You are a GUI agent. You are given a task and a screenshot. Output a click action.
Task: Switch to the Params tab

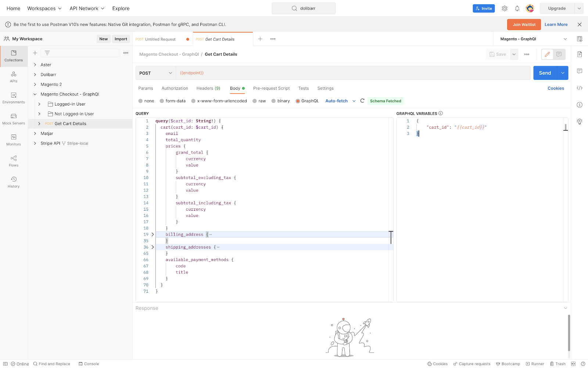coord(146,88)
